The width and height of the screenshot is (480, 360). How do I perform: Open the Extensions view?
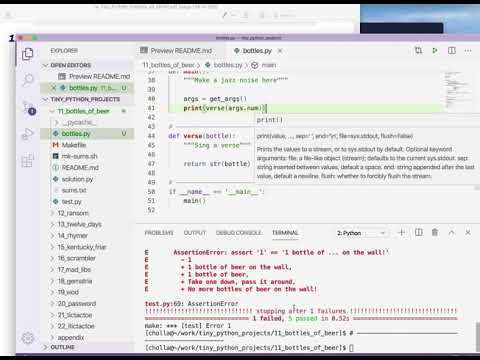28,161
